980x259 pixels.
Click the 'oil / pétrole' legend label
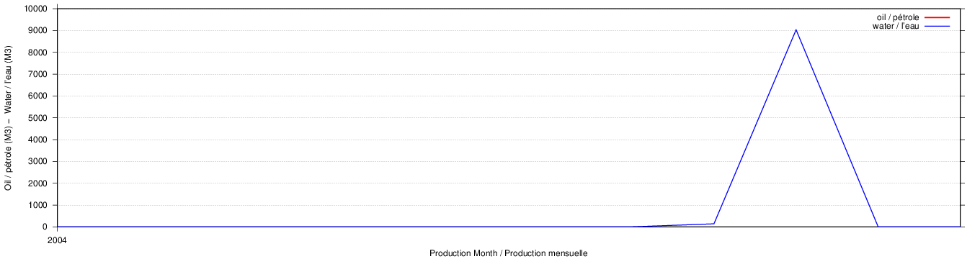pyautogui.click(x=897, y=17)
